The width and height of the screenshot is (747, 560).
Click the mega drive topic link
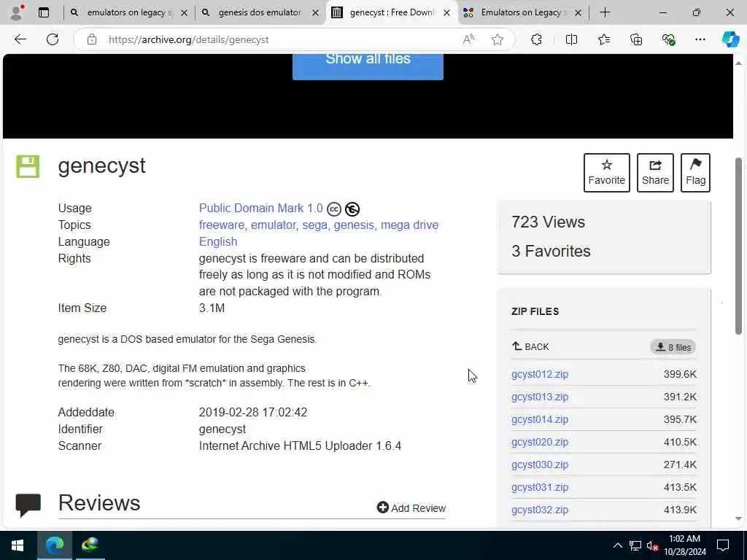click(x=410, y=225)
